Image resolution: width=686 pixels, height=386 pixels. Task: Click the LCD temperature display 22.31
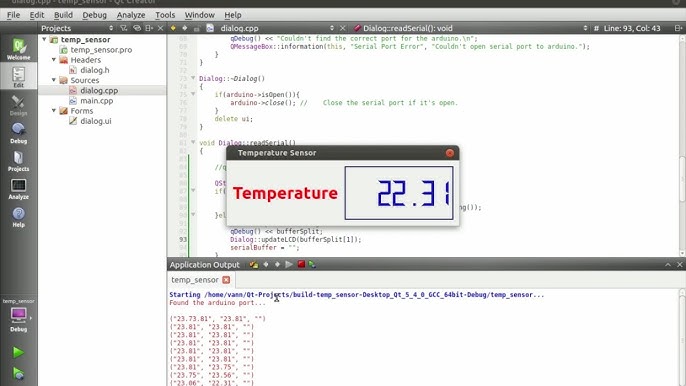(399, 193)
